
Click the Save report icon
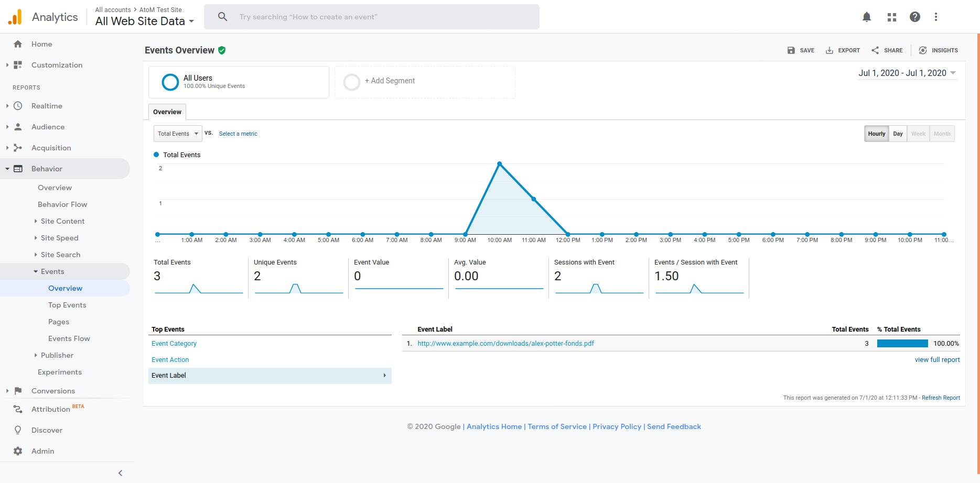pos(791,50)
